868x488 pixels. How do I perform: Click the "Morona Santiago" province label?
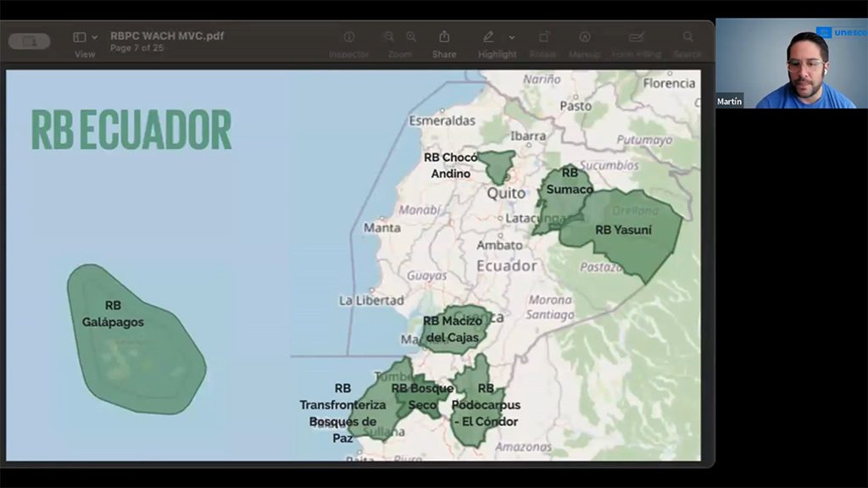[549, 307]
